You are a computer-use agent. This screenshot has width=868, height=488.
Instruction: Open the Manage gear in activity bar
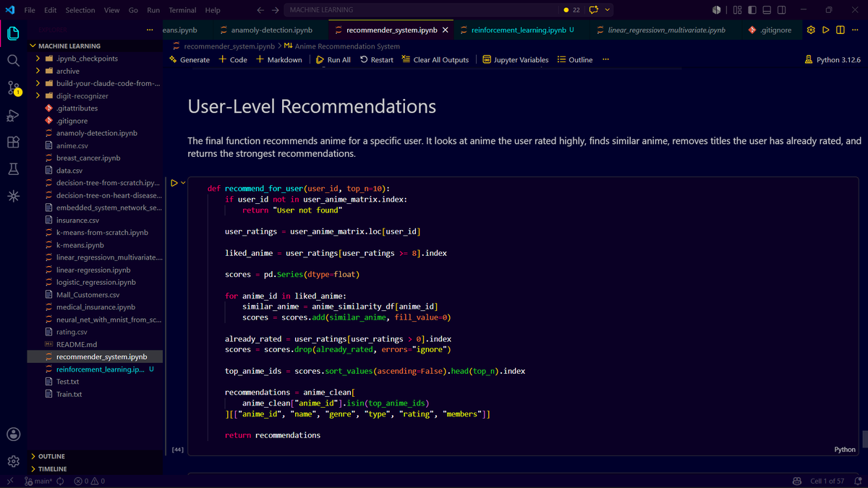tap(13, 461)
